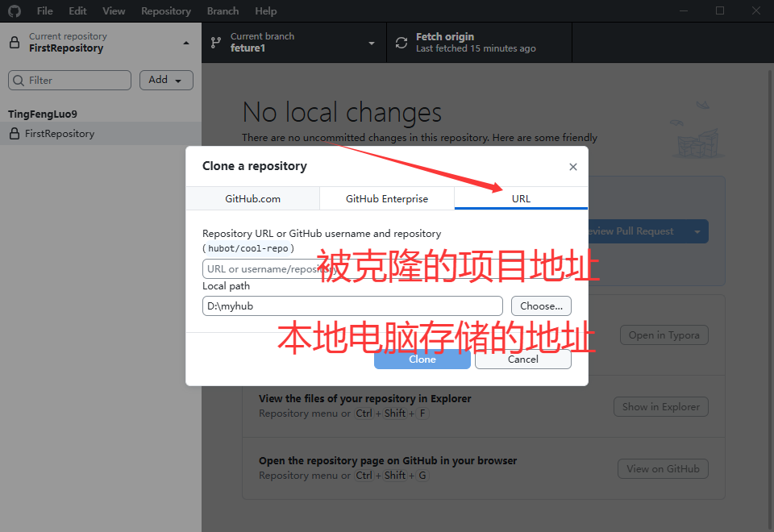Switch to the GitHub Enterprise tab
The image size is (774, 532).
[387, 198]
